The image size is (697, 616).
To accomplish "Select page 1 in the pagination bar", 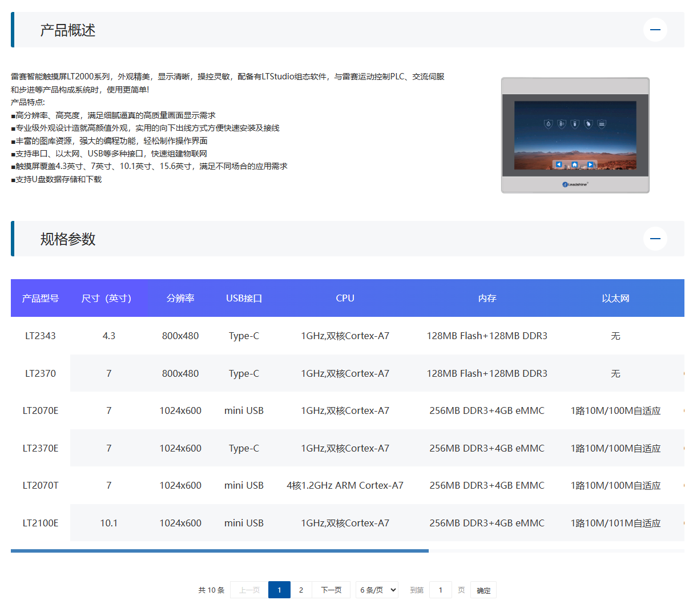I will (x=279, y=590).
